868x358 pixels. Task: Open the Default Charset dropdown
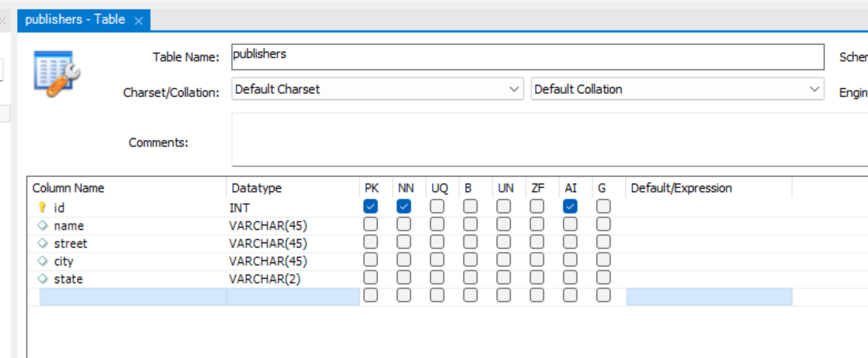(377, 89)
